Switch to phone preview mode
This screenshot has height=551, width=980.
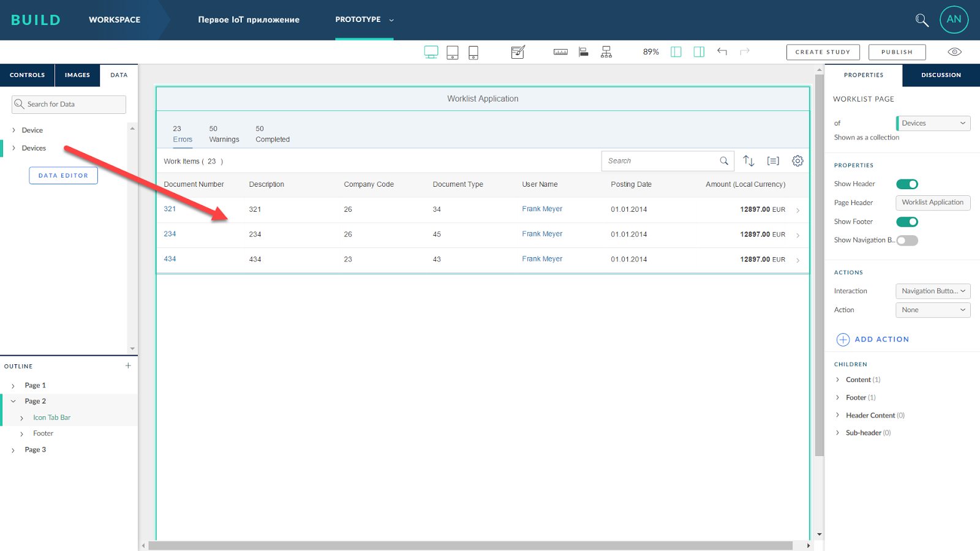[x=473, y=52]
